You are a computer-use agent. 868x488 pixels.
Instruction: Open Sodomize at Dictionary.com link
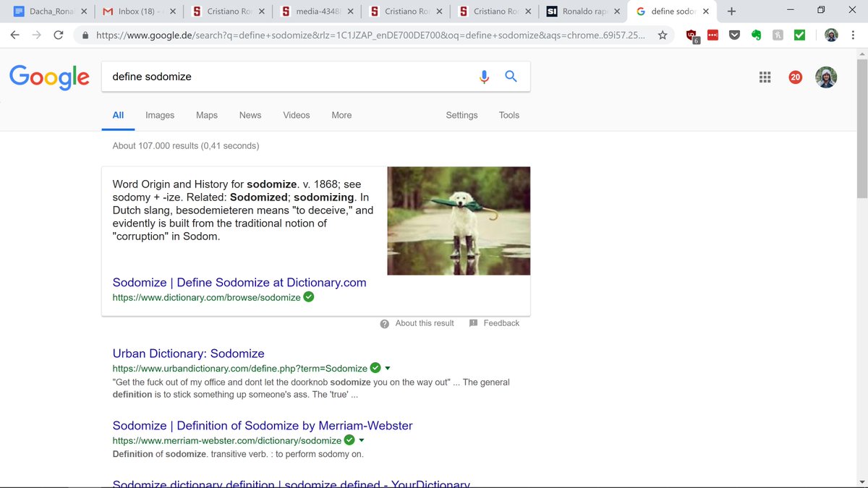pyautogui.click(x=239, y=283)
